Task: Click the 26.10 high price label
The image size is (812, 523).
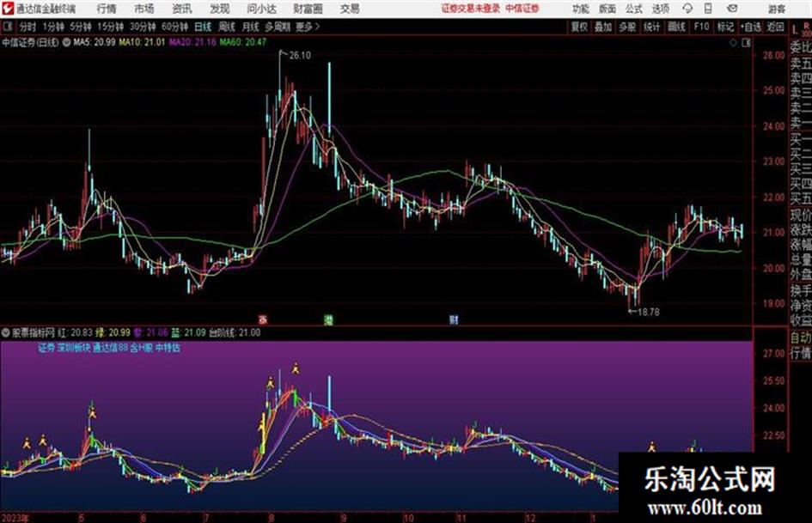Action: pyautogui.click(x=300, y=56)
